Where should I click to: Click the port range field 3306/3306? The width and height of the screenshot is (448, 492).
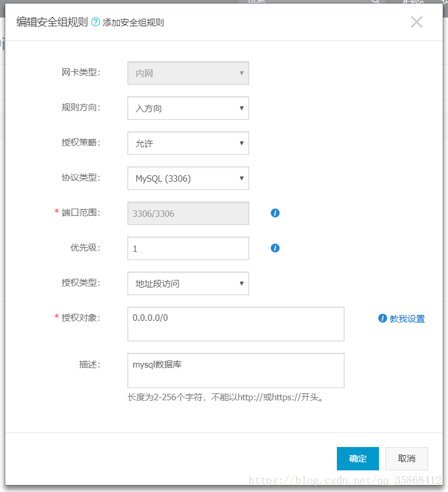(188, 213)
